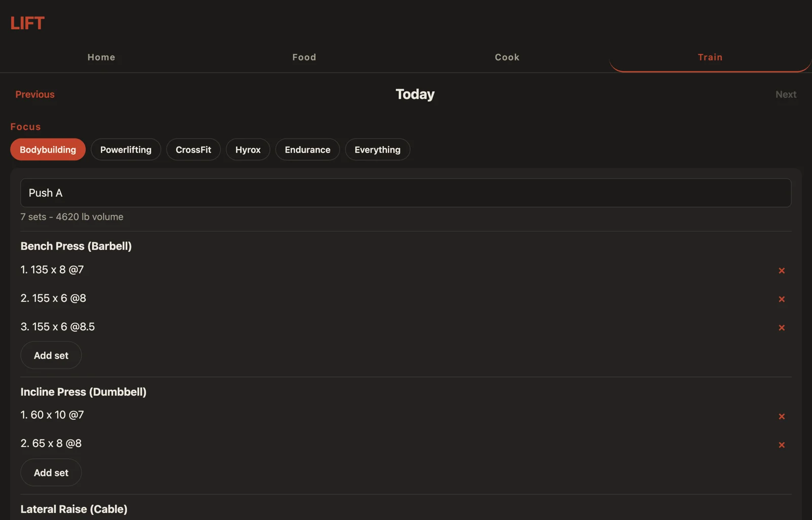Select the set text '3. 155 x 6 @8.5'
Viewport: 812px width, 520px height.
(58, 327)
